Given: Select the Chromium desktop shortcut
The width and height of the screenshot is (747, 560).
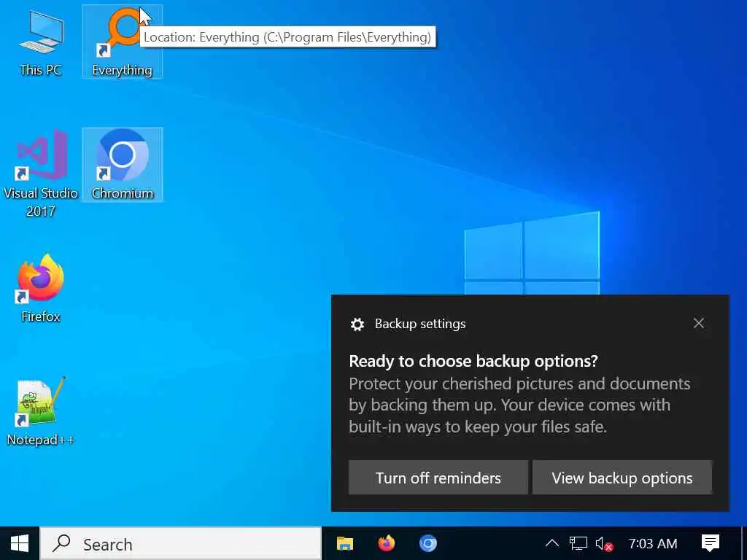Looking at the screenshot, I should [x=123, y=165].
